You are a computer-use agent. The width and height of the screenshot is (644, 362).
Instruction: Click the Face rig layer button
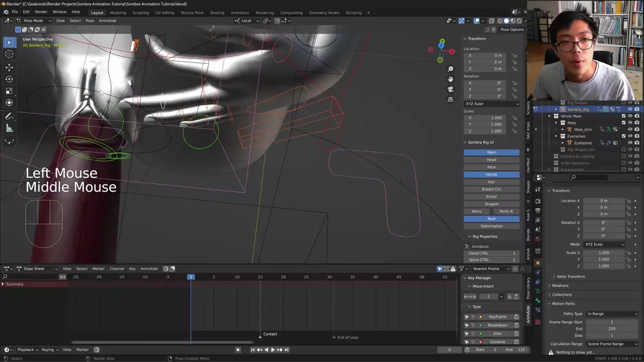(x=491, y=167)
